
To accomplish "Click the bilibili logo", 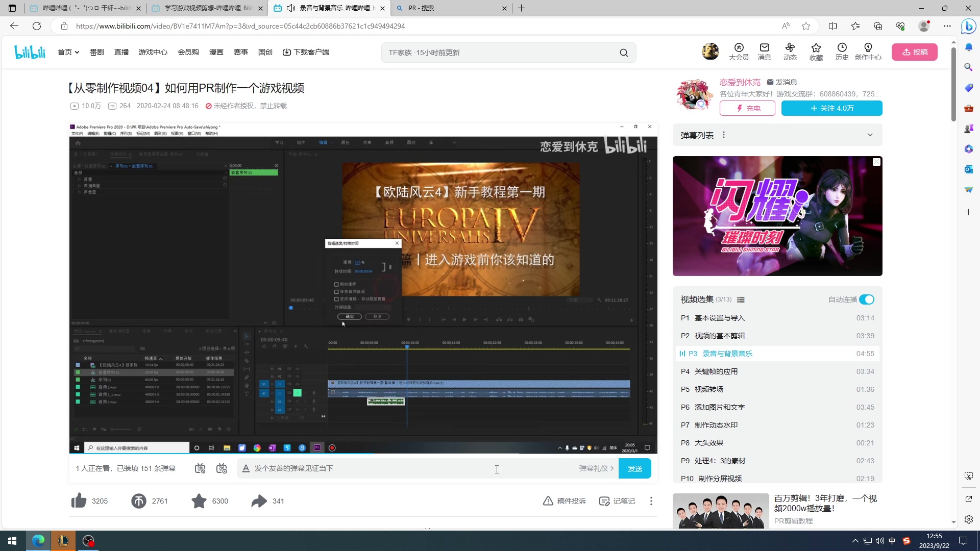I will [x=30, y=52].
